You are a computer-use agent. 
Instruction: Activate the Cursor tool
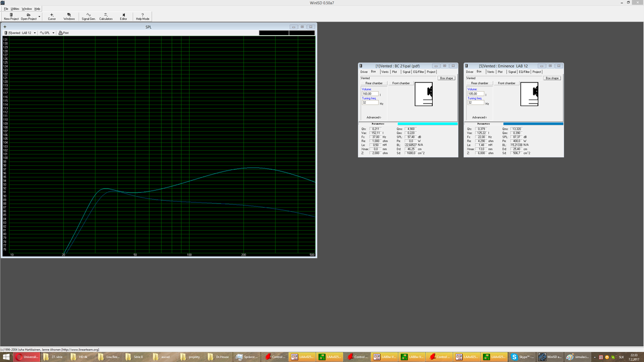52,17
